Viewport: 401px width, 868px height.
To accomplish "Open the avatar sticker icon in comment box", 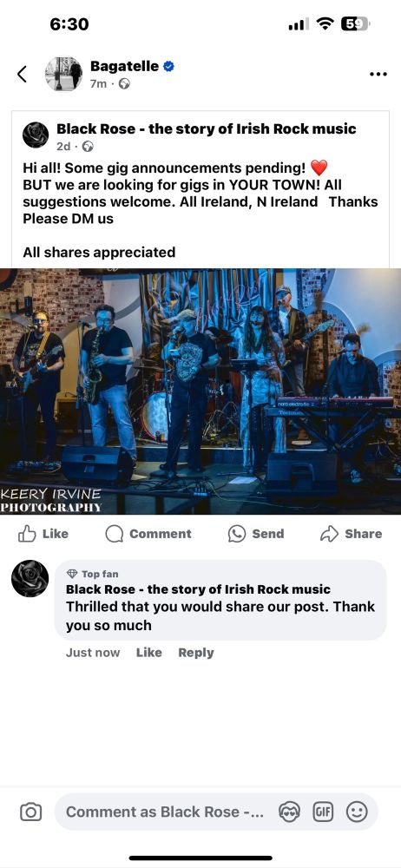I will tap(289, 812).
